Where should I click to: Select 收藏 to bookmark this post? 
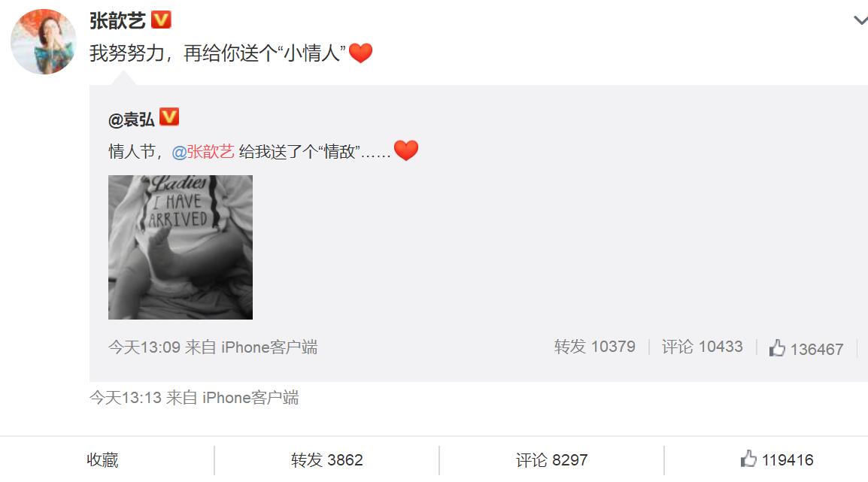102,460
